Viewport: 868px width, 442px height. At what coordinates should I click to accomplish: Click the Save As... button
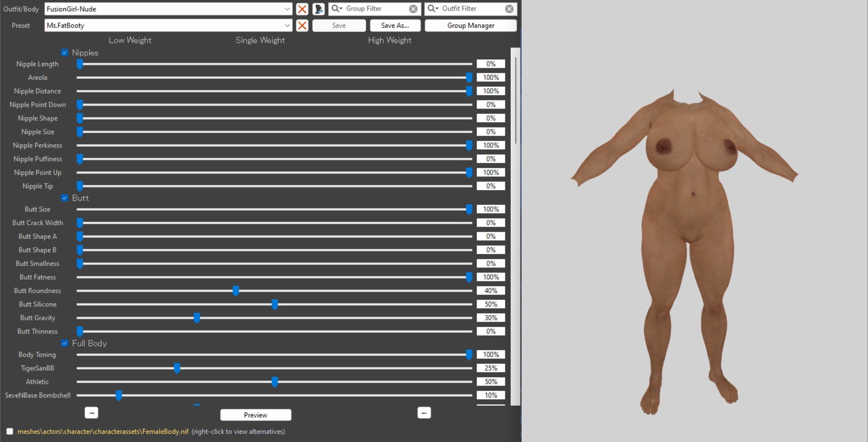point(395,25)
